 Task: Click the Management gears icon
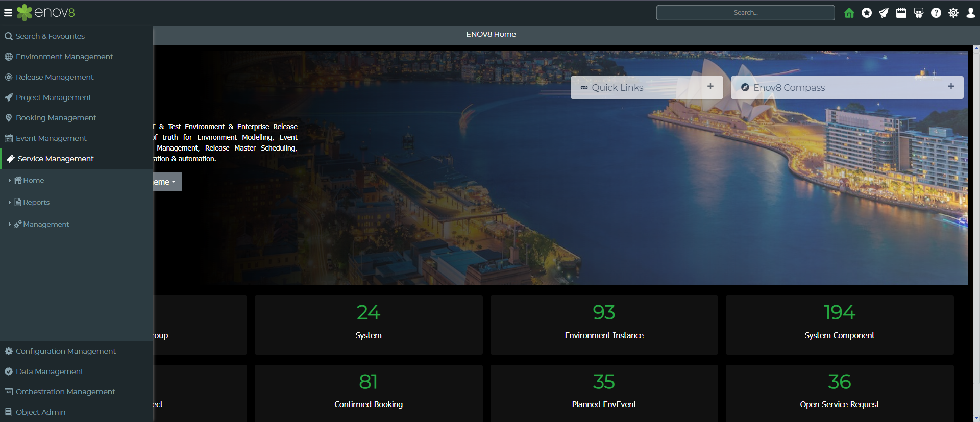pos(18,224)
